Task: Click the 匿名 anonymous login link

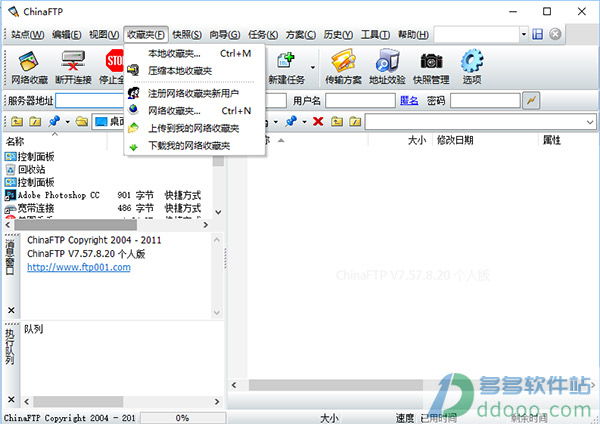Action: click(409, 101)
